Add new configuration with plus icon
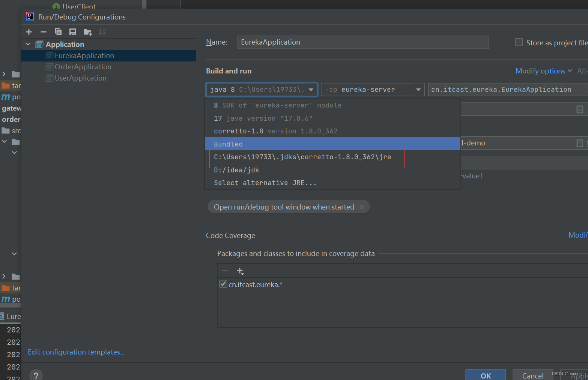 (29, 32)
